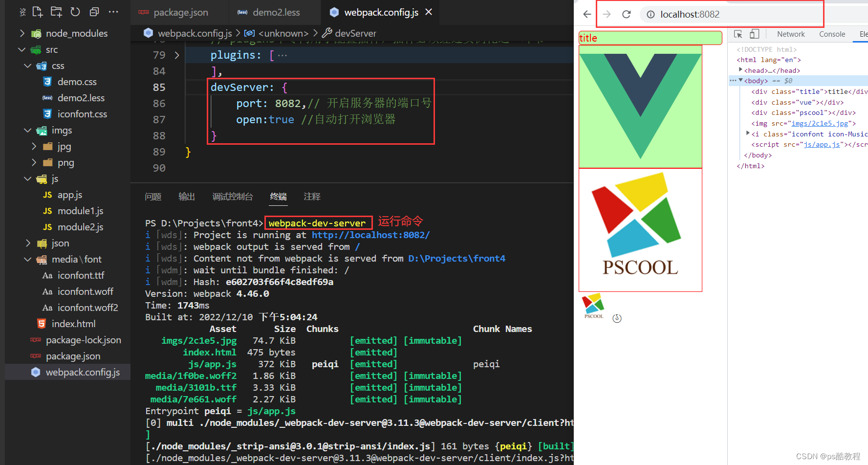Open the Console tab in DevTools

(832, 34)
